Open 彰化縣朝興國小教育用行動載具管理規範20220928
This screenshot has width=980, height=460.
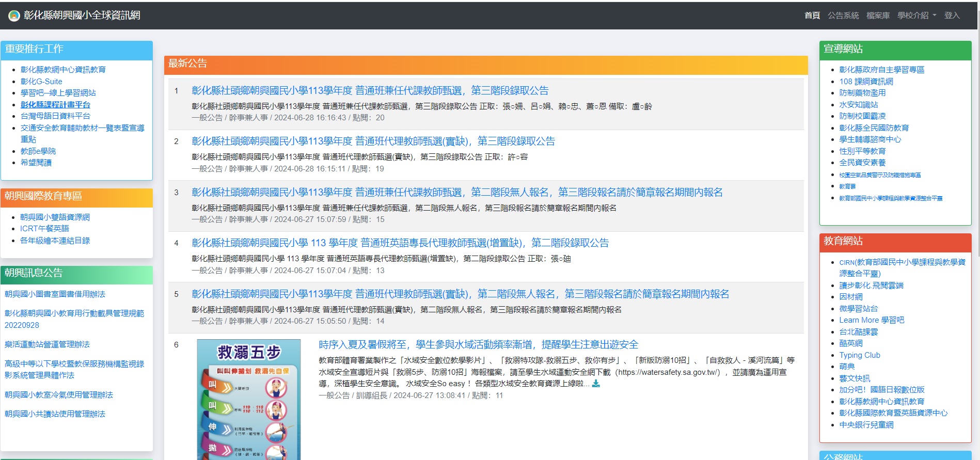coord(74,319)
